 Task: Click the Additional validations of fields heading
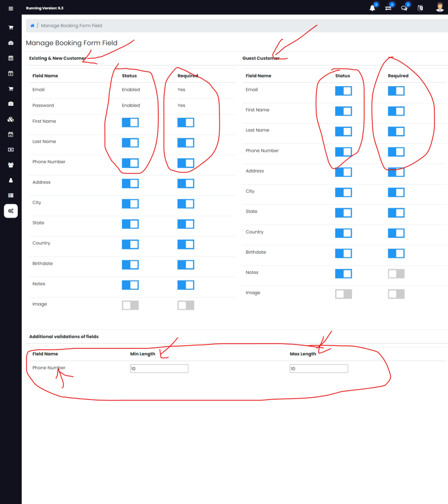(x=64, y=337)
